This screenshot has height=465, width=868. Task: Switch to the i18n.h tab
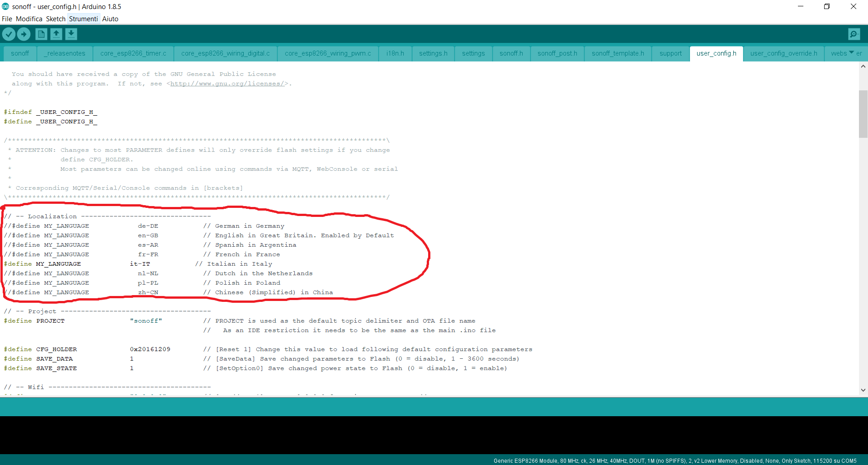(395, 53)
